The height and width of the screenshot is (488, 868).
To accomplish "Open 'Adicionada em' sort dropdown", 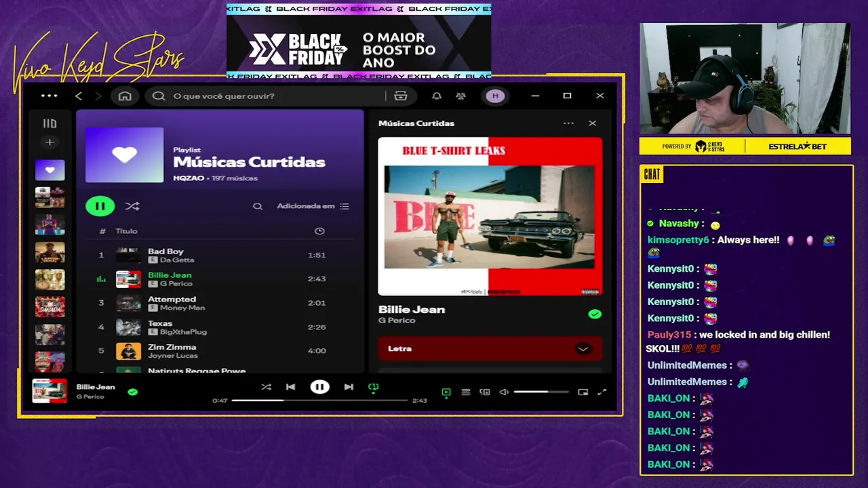I will pos(313,206).
